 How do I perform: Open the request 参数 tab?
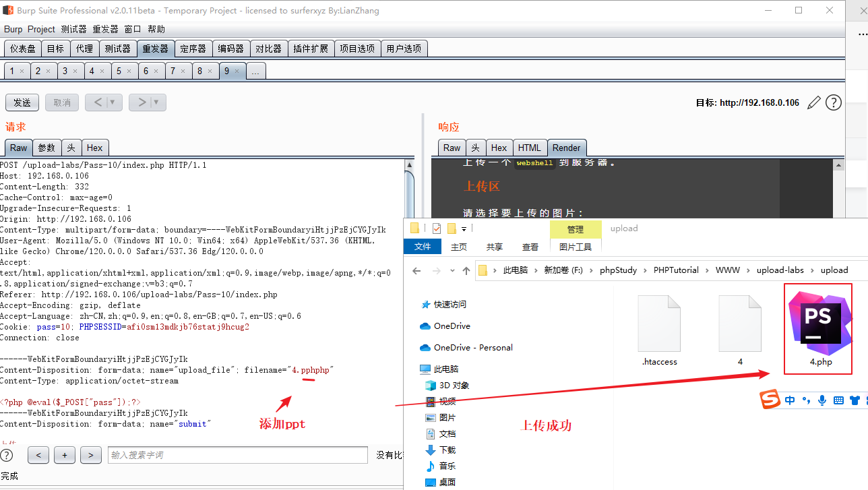[46, 148]
